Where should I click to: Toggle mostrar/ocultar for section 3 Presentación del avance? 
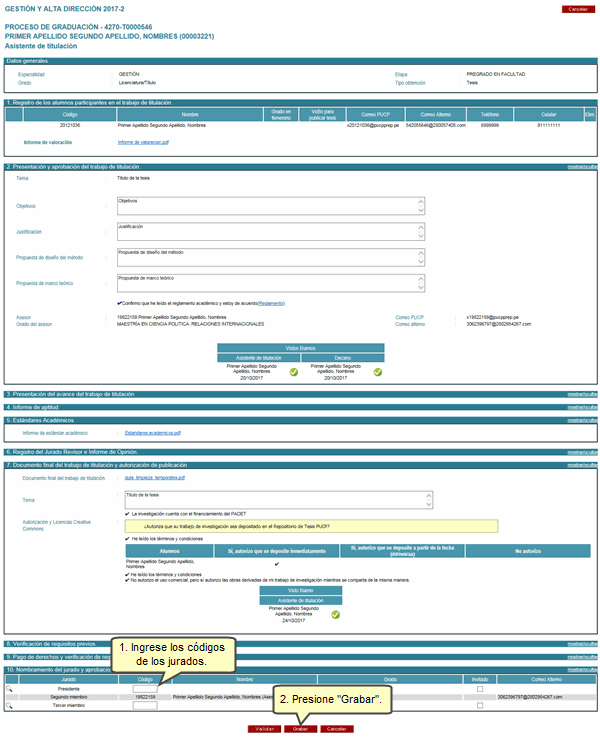[x=582, y=395]
